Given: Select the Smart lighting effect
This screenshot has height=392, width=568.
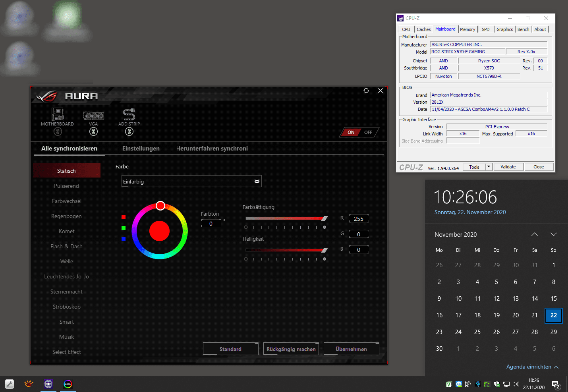Looking at the screenshot, I should click(67, 322).
